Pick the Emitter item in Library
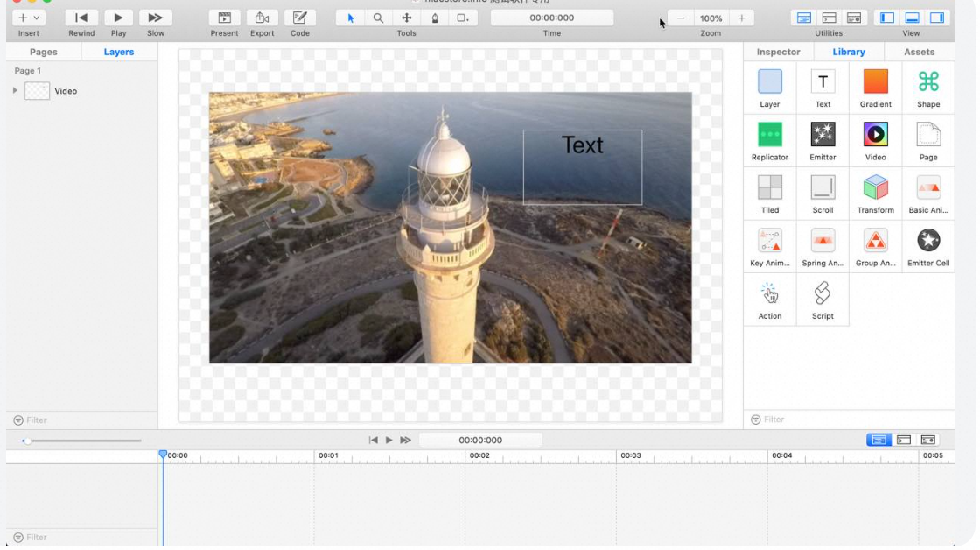 pos(822,141)
